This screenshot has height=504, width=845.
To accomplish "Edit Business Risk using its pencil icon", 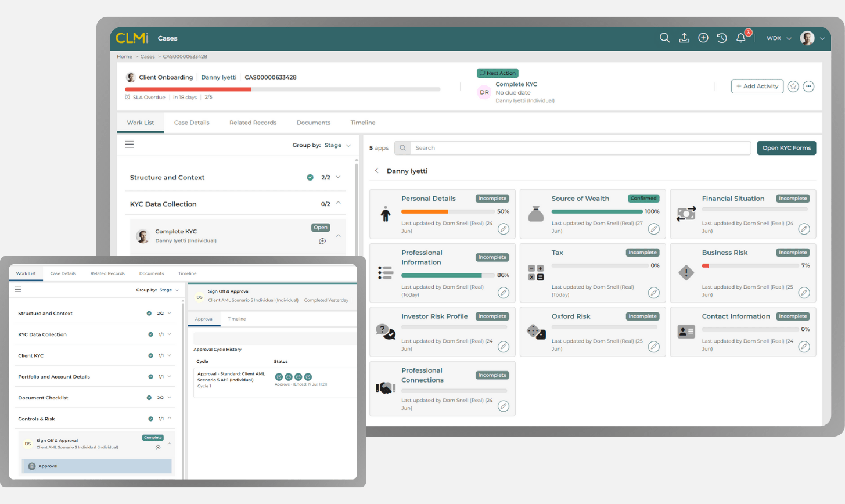I will coord(804,293).
